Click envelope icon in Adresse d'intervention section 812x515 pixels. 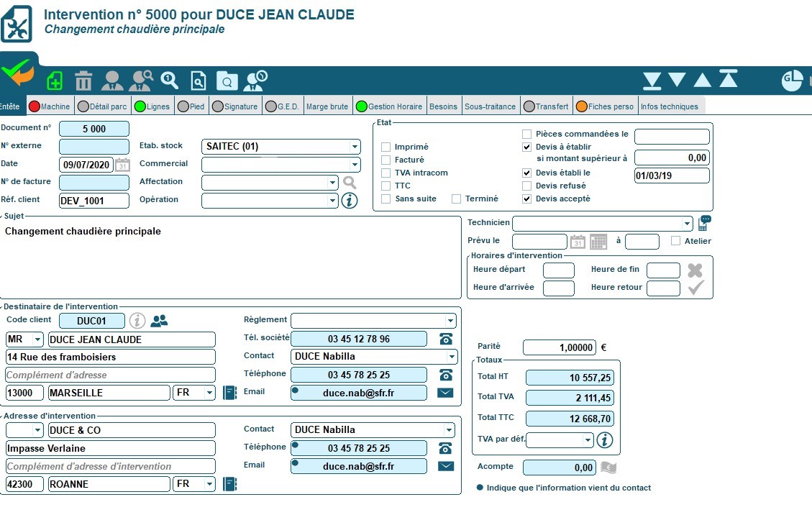pyautogui.click(x=445, y=466)
